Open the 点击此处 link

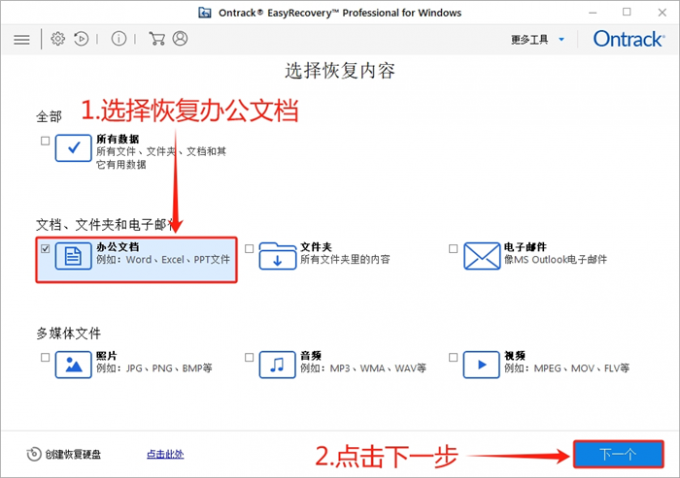(x=165, y=454)
